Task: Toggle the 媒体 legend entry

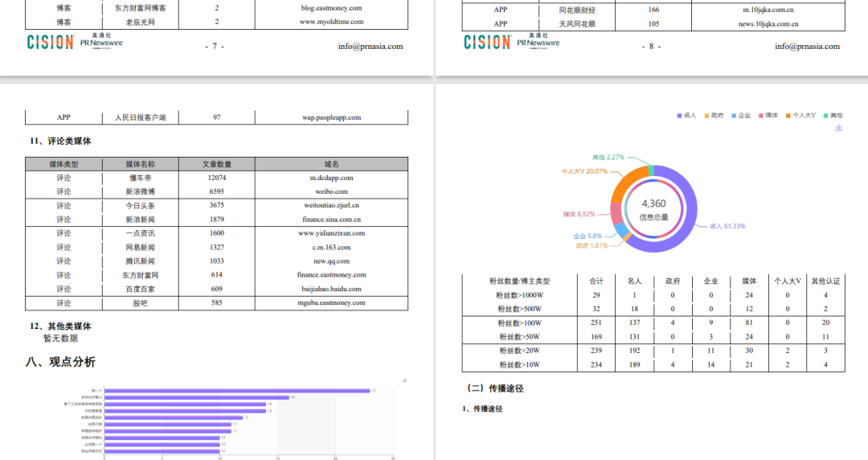Action: tap(768, 116)
